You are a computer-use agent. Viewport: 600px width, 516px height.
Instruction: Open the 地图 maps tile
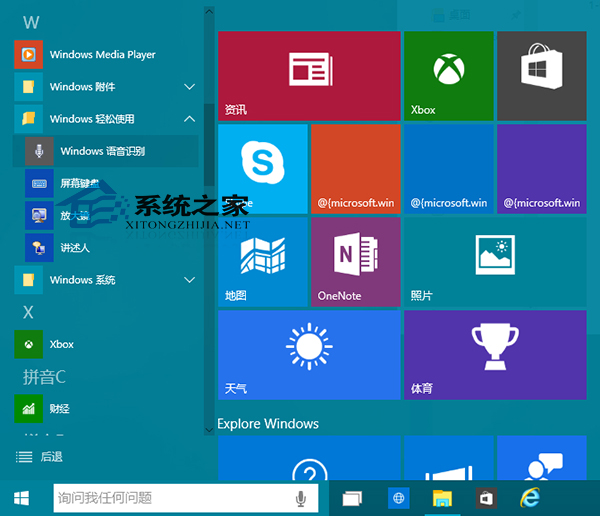coord(263,262)
